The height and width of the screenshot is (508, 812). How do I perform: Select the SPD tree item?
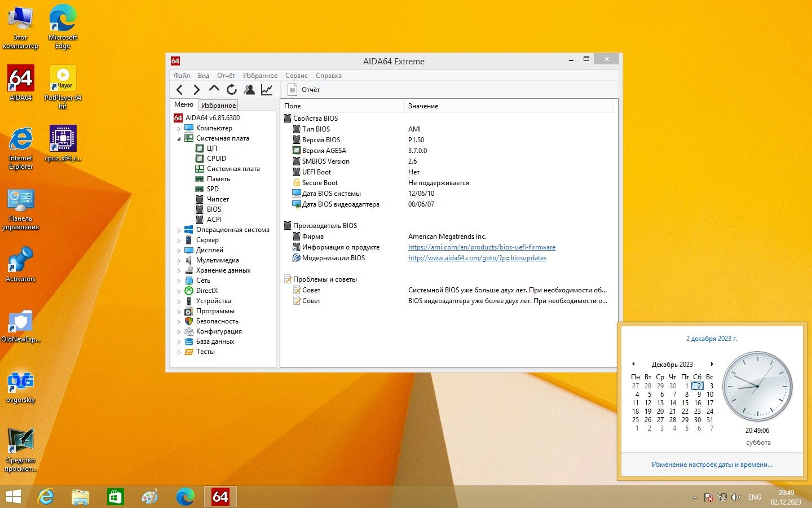coord(213,189)
